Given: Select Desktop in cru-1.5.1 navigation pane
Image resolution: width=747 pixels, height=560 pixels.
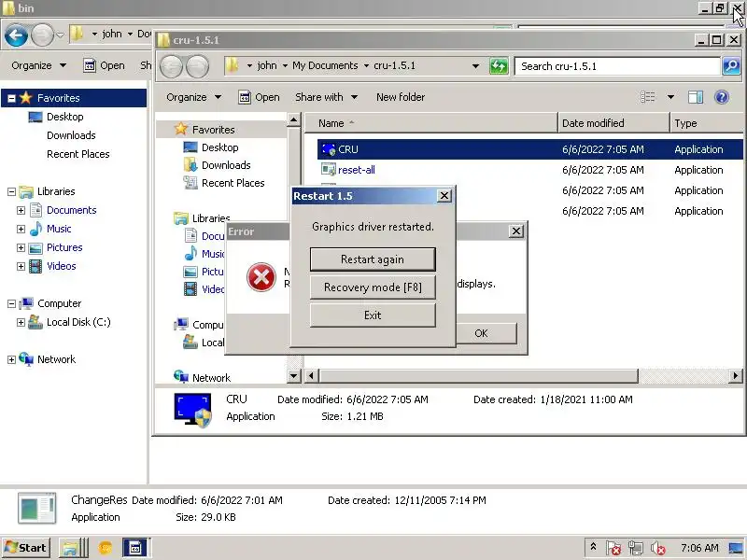Looking at the screenshot, I should [219, 147].
